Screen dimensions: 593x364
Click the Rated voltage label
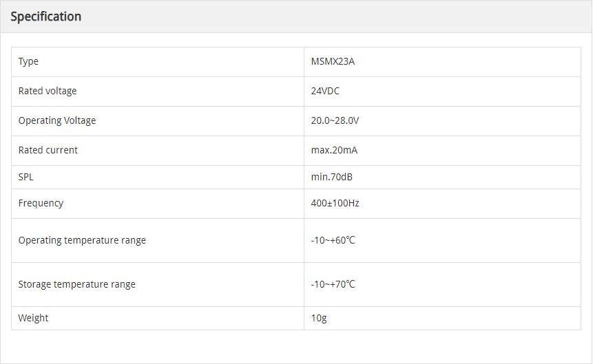point(48,92)
